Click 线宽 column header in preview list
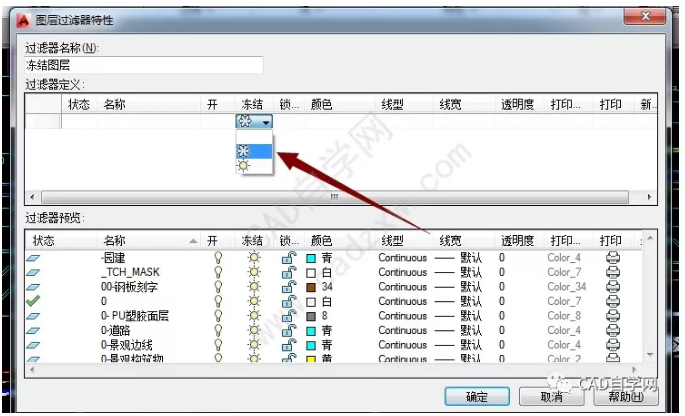685x416 pixels. pos(450,240)
